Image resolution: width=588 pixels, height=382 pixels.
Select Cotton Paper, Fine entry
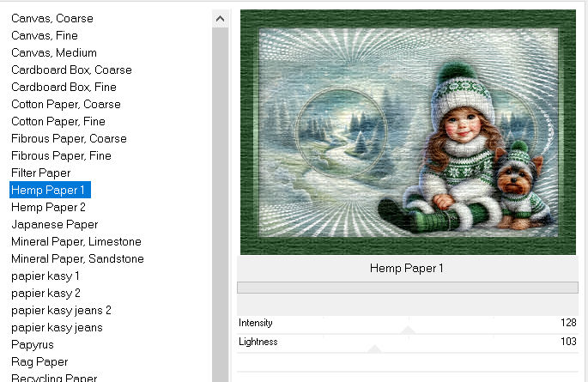pos(58,121)
